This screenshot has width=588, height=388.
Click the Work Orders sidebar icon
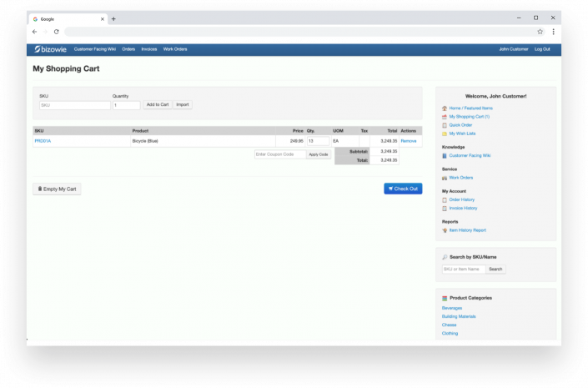(x=445, y=178)
